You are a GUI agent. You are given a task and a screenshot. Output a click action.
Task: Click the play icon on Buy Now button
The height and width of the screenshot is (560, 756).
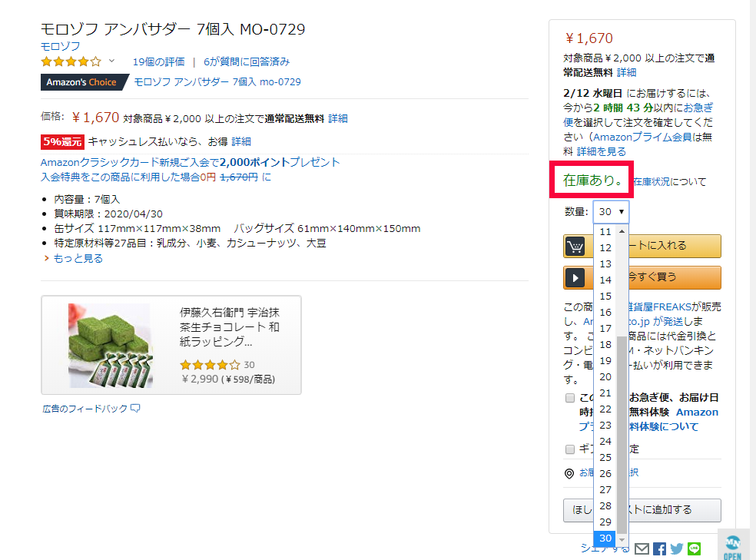point(575,277)
